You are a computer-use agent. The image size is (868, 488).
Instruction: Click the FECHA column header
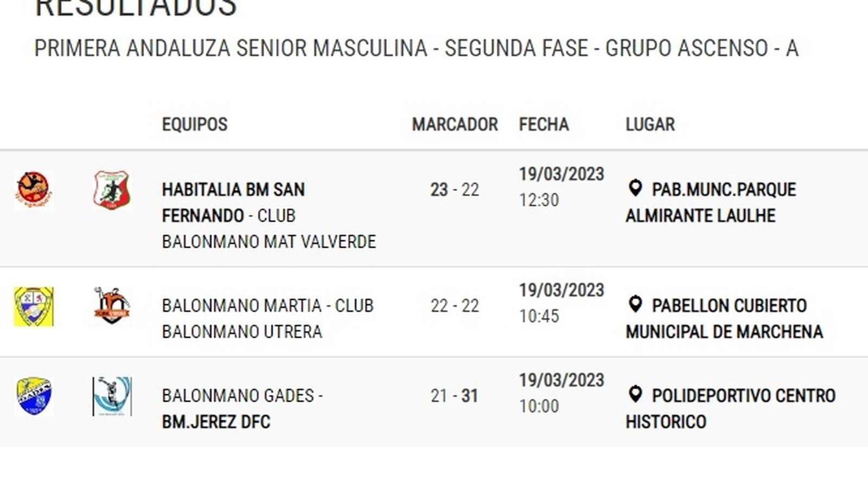point(544,124)
